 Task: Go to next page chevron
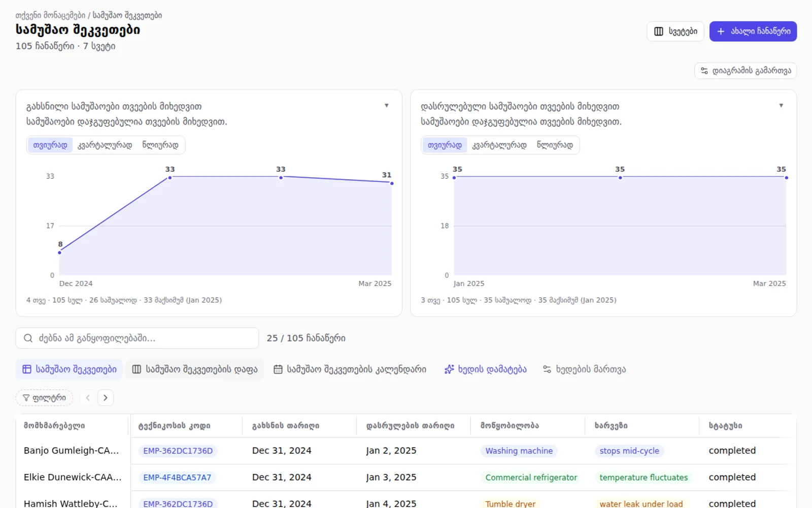tap(106, 398)
